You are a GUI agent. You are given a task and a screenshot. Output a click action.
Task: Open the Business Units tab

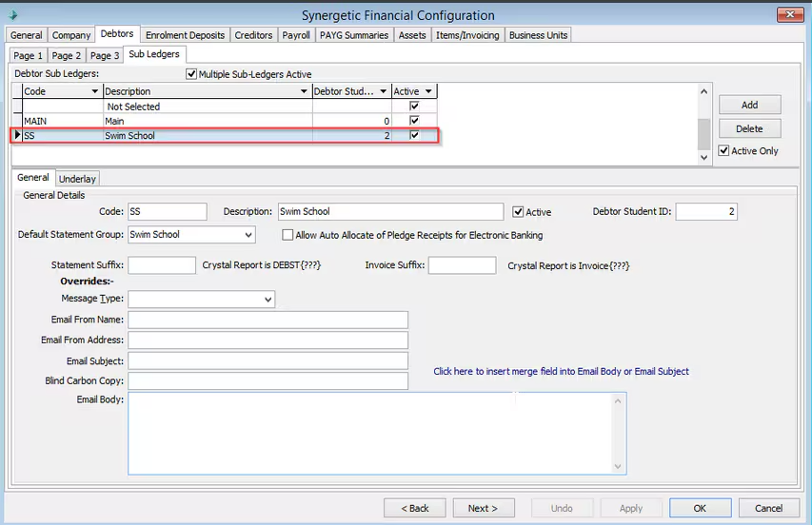tap(538, 35)
